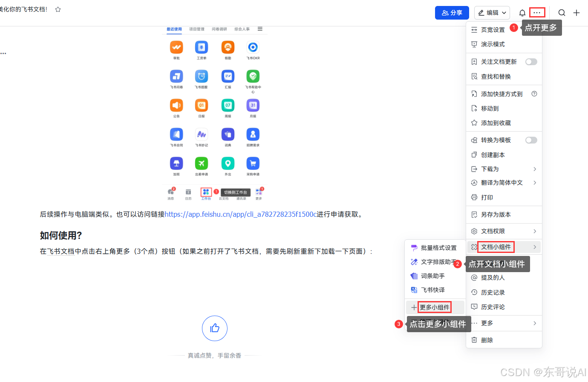The image size is (588, 382).
Task: Open search with the magnifier icon
Action: (x=562, y=13)
